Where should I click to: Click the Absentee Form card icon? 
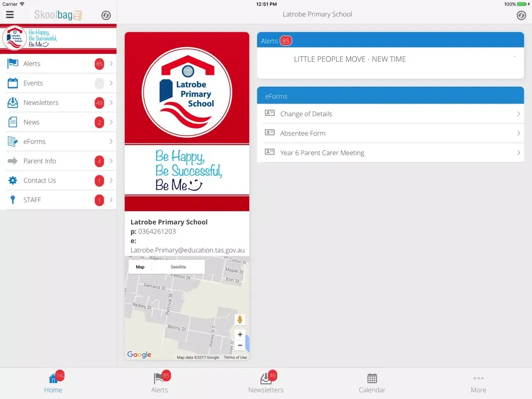270,133
